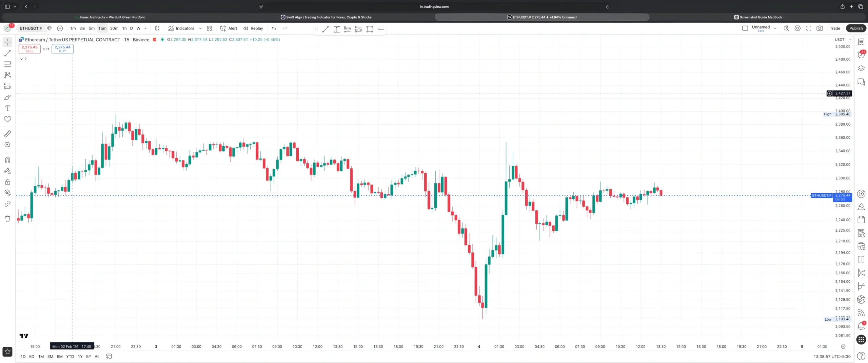Screen dimensions: 868x363
Task: Open the ruler Measure tool
Action: [x=7, y=134]
